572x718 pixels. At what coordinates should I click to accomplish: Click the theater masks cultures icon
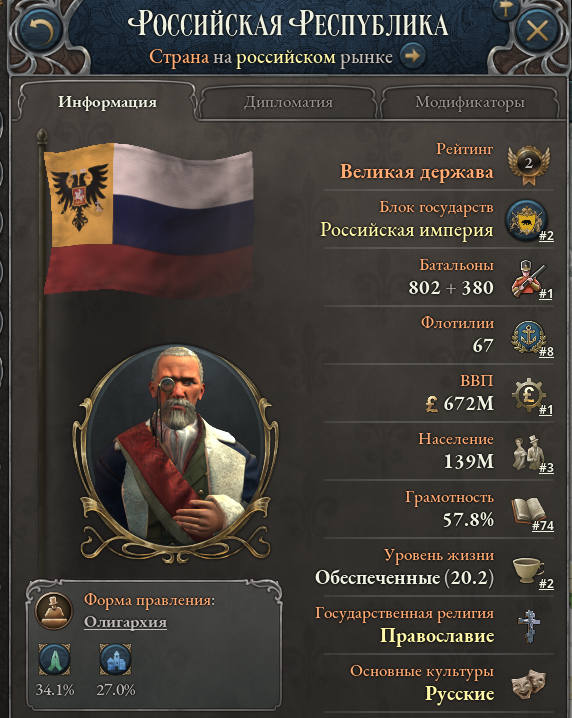[529, 684]
